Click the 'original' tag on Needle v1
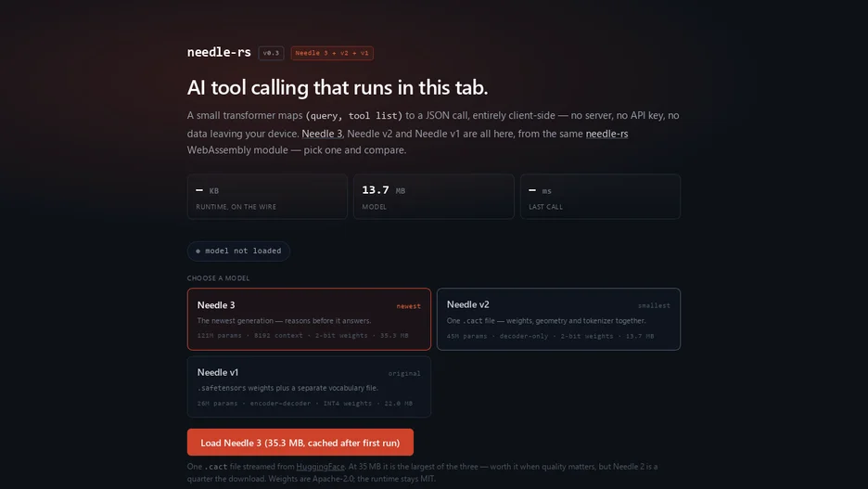 (404, 374)
